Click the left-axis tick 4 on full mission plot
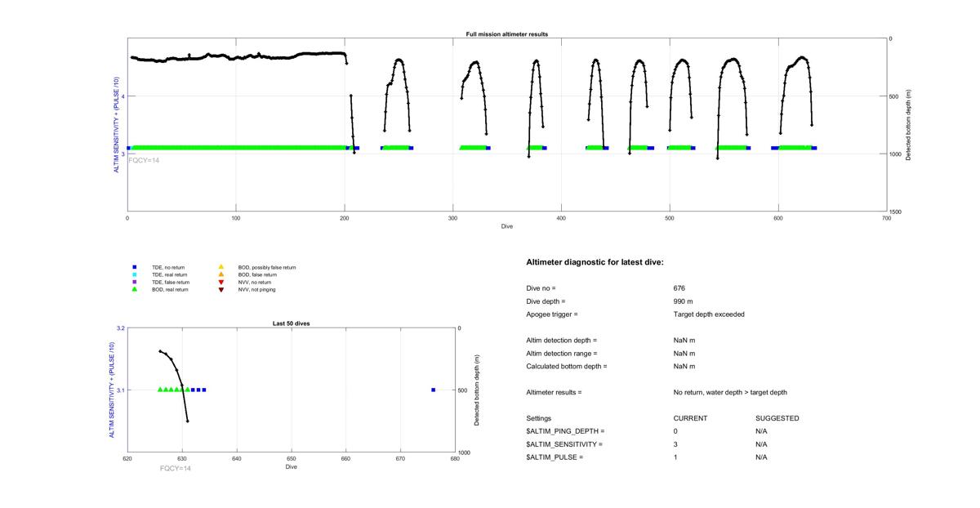 122,96
